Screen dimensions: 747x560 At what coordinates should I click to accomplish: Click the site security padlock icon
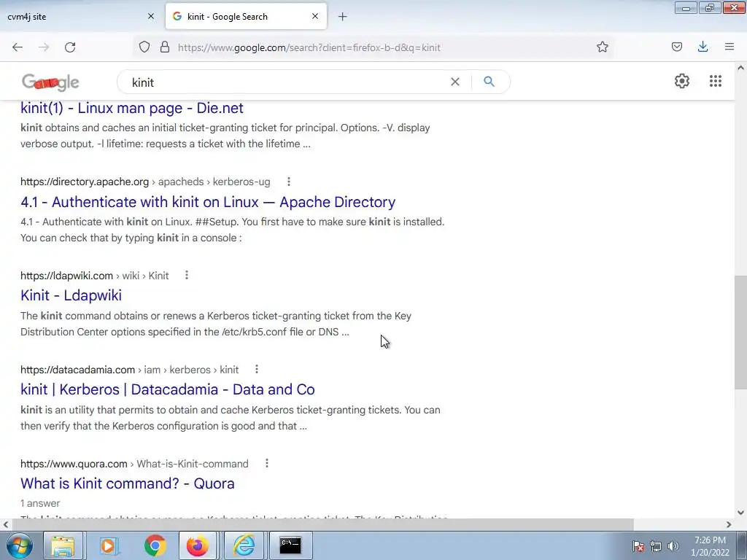click(x=165, y=47)
